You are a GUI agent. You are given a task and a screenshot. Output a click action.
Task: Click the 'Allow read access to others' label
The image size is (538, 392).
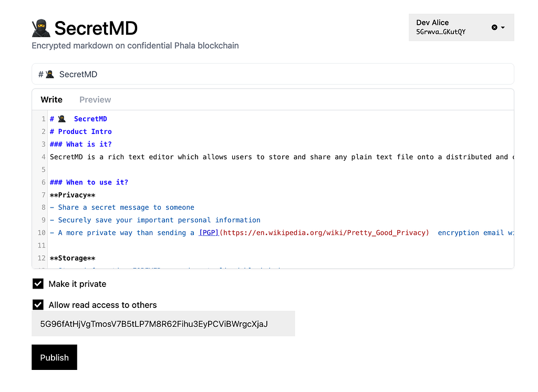(102, 305)
